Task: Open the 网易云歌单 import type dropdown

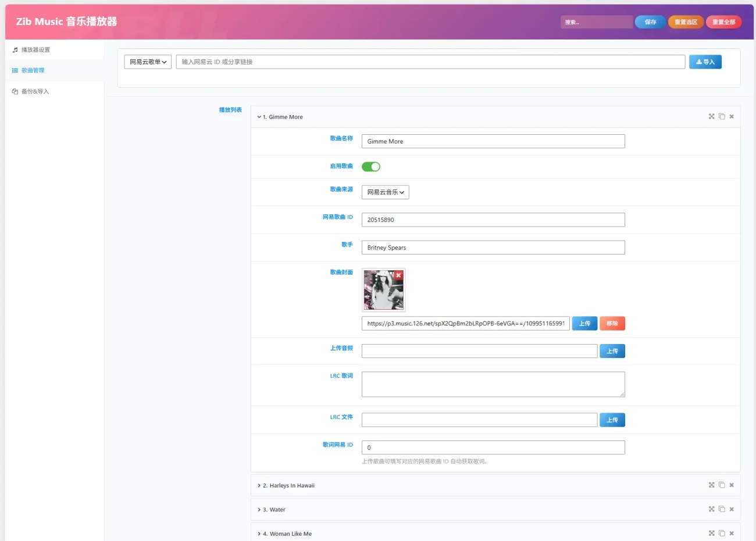Action: [148, 62]
